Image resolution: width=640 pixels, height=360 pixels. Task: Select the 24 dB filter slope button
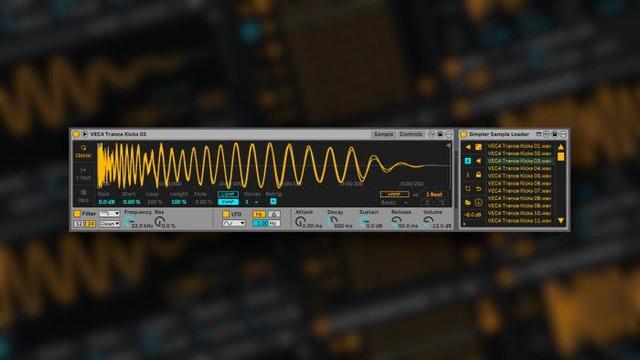point(91,224)
